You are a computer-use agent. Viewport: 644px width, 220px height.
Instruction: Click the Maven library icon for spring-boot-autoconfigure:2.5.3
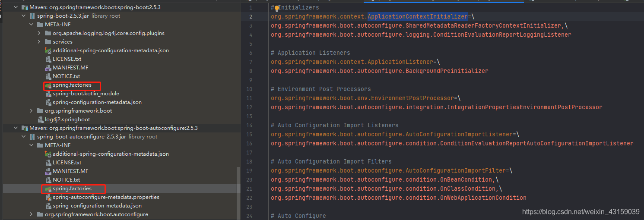coord(24,128)
